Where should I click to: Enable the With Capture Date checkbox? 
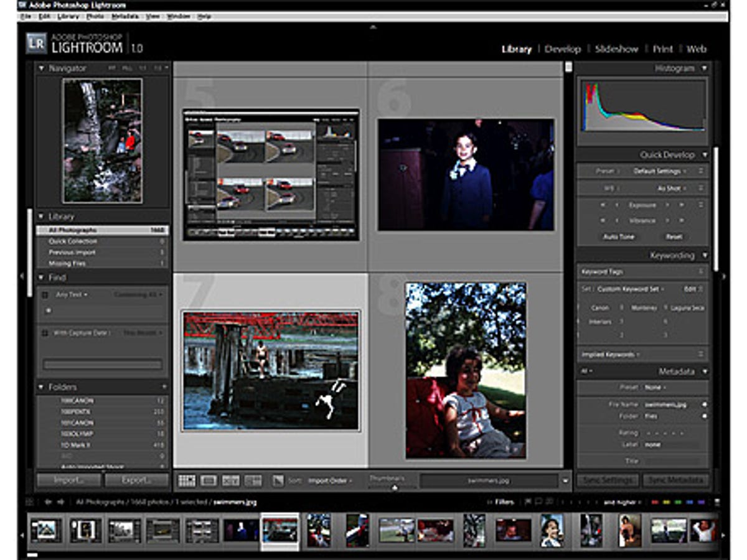45,334
